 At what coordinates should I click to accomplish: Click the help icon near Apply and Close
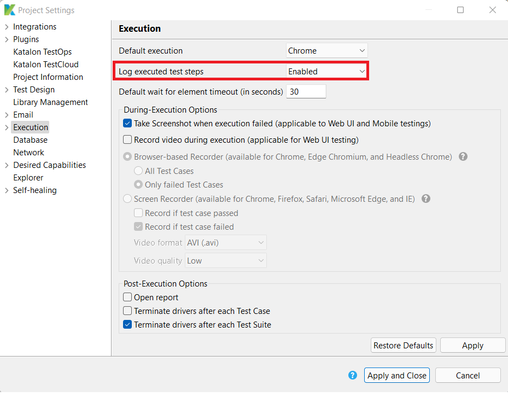click(353, 375)
